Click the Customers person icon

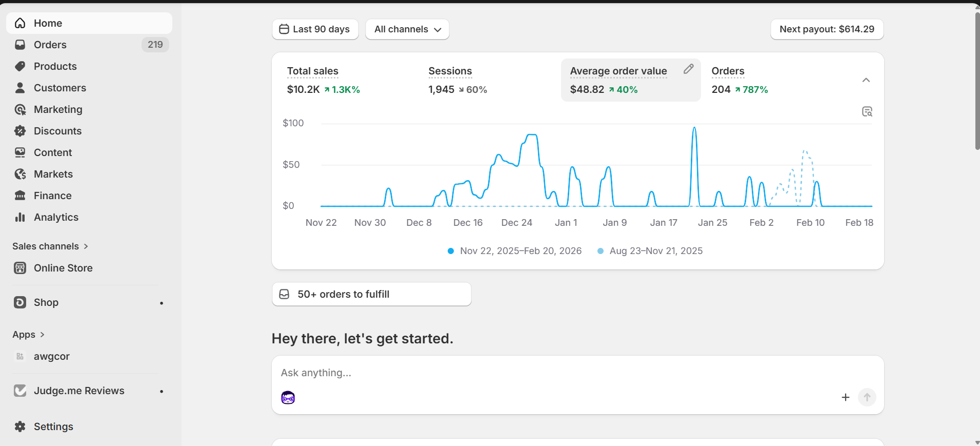tap(20, 88)
